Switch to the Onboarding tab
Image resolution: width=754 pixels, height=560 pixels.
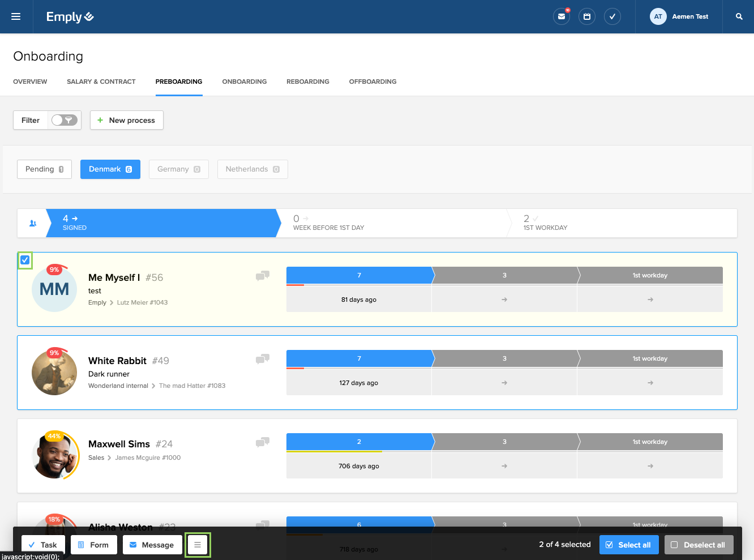click(x=244, y=82)
